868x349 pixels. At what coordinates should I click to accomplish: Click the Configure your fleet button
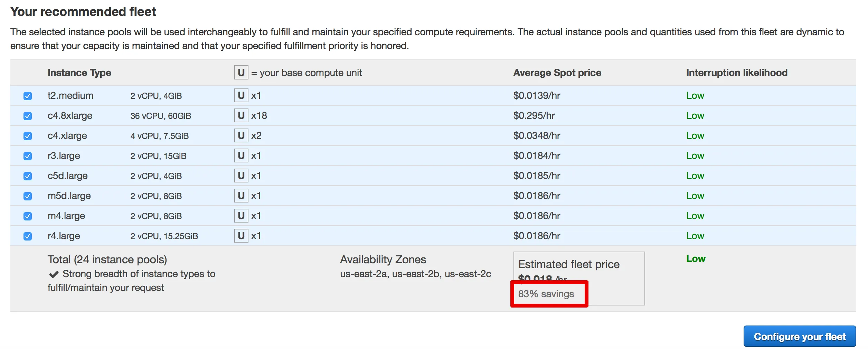pos(799,336)
